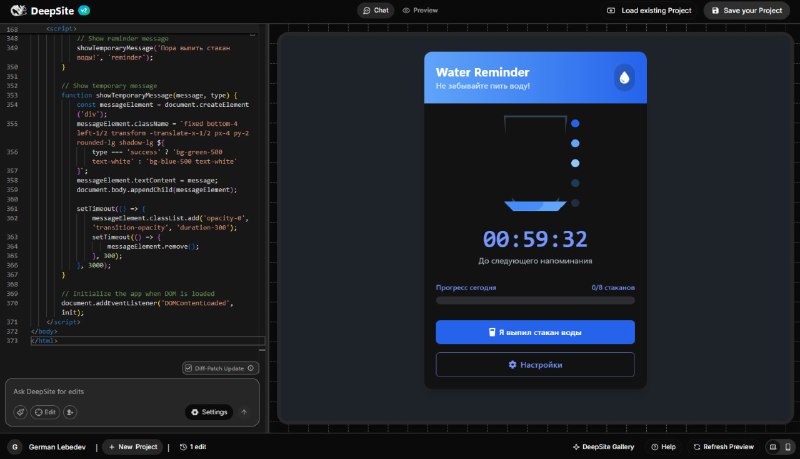Image resolution: width=800 pixels, height=459 pixels.
Task: Click the water drop icon in the header
Action: click(624, 78)
